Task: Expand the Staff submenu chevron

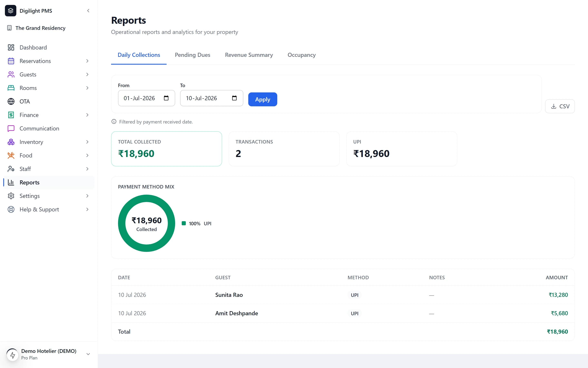Action: tap(87, 169)
